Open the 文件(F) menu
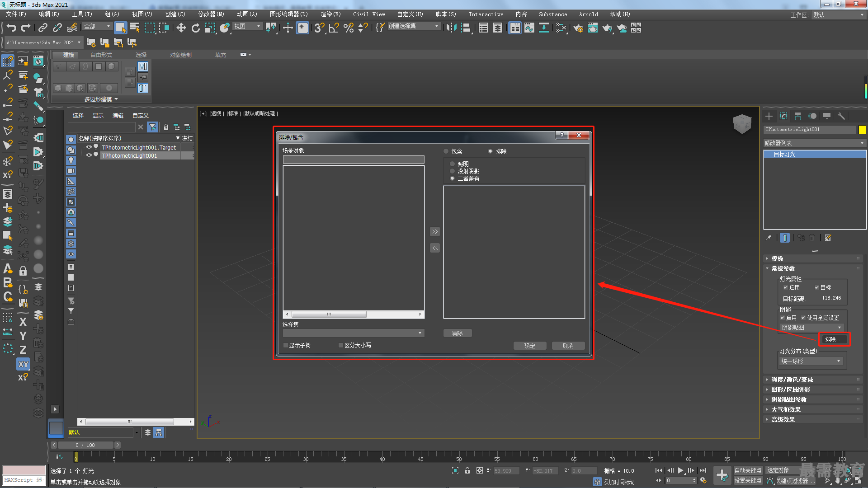 point(16,14)
